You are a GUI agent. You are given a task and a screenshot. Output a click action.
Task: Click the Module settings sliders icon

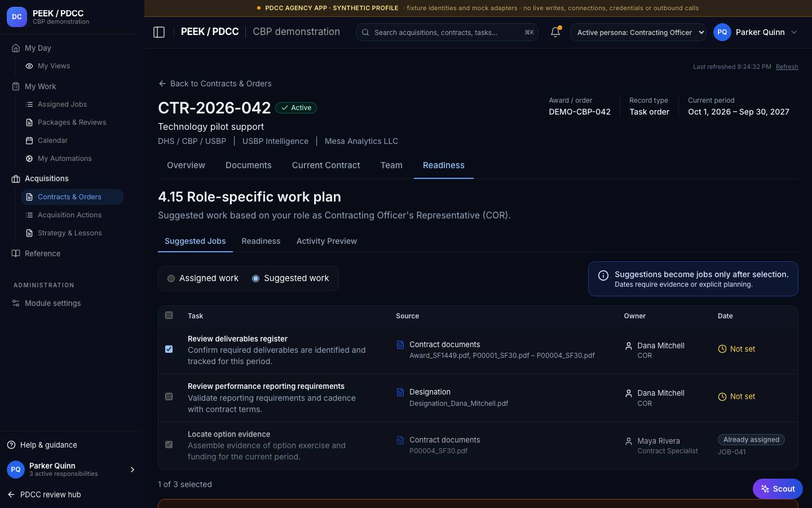pyautogui.click(x=16, y=303)
